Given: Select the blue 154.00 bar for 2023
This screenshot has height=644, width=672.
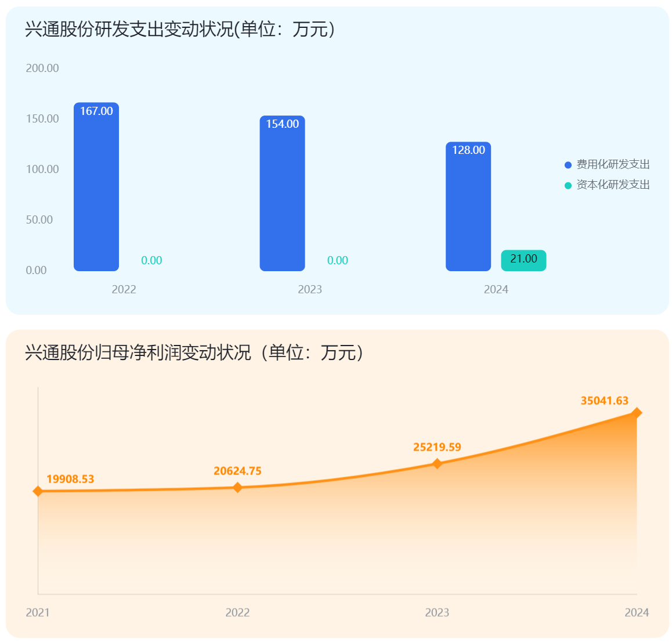Looking at the screenshot, I should 283,193.
